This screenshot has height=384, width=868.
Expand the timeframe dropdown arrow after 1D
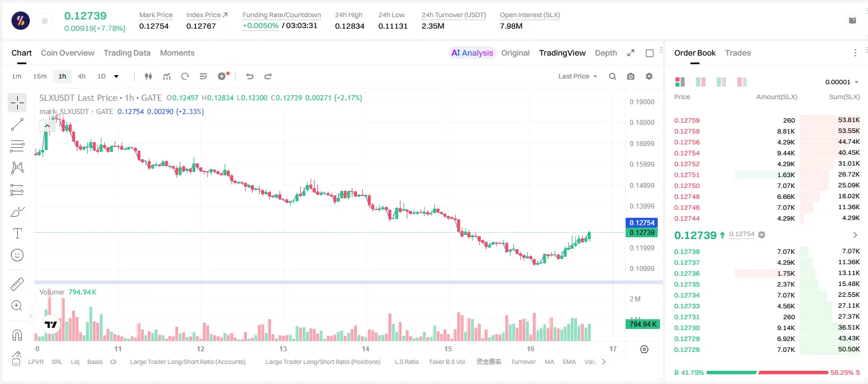pyautogui.click(x=116, y=76)
